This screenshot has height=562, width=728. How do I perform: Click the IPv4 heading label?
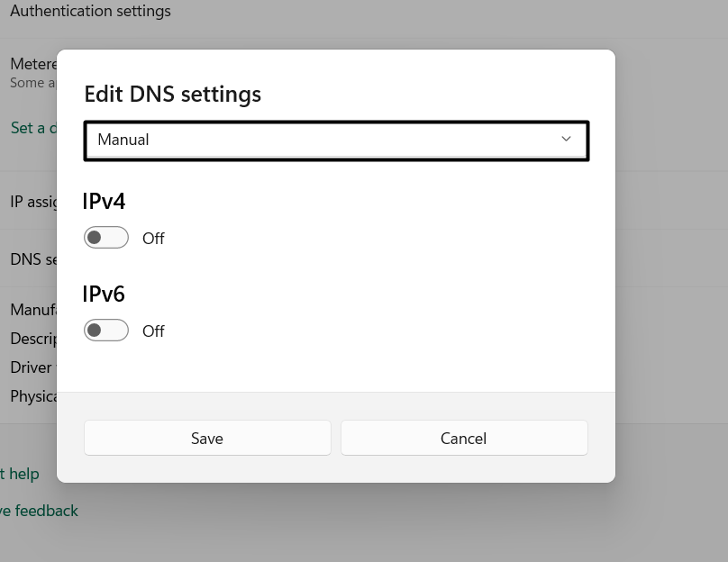click(104, 202)
